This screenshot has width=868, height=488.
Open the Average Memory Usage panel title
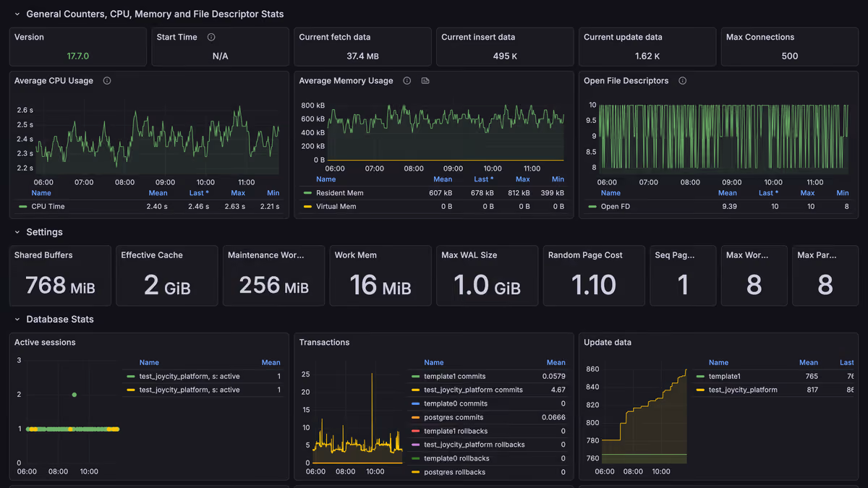[346, 81]
